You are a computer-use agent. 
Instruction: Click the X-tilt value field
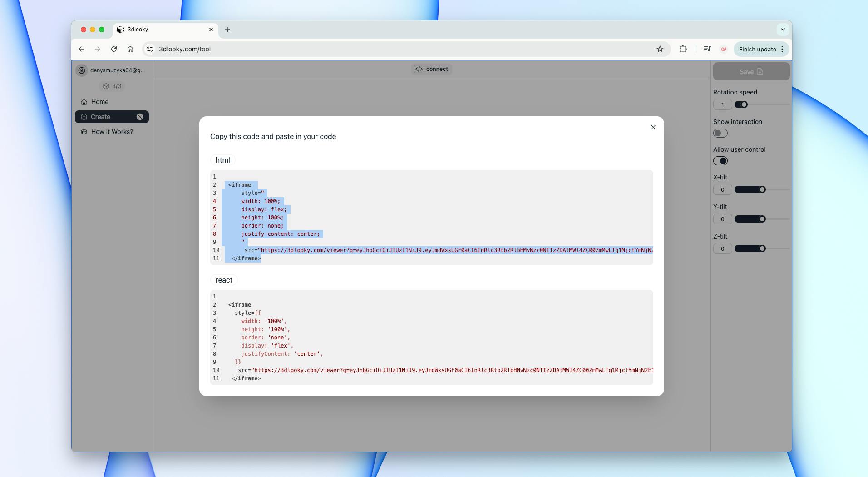tap(722, 189)
